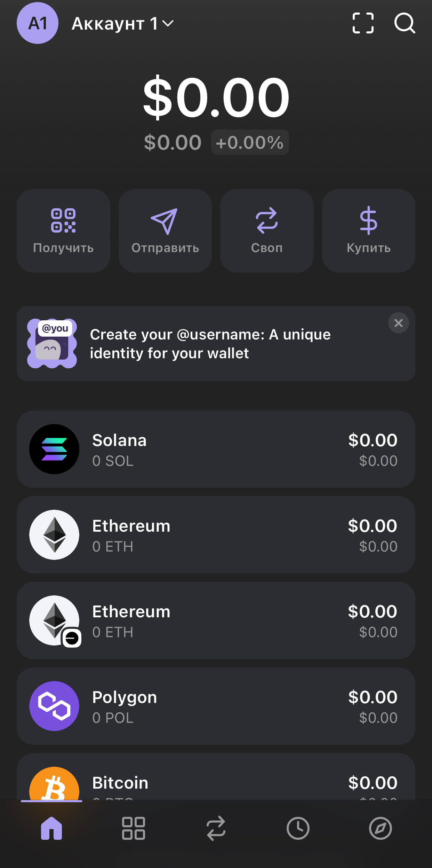Open the explore compass tab
Screen dimensions: 432x868
click(x=381, y=828)
